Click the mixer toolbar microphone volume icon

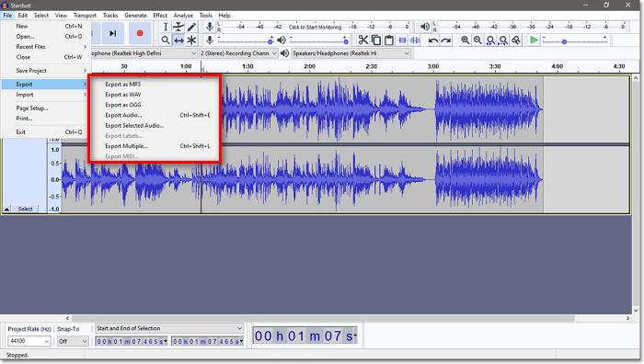pos(210,40)
